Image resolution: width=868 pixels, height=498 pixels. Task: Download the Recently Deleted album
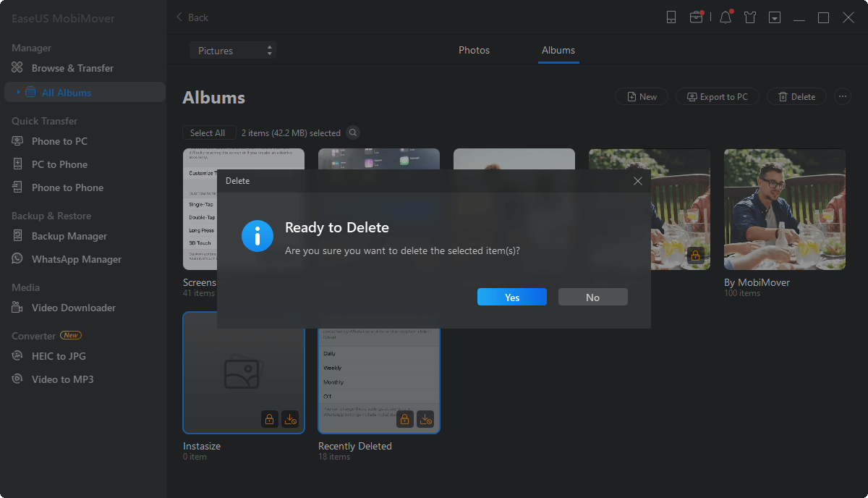[426, 418]
